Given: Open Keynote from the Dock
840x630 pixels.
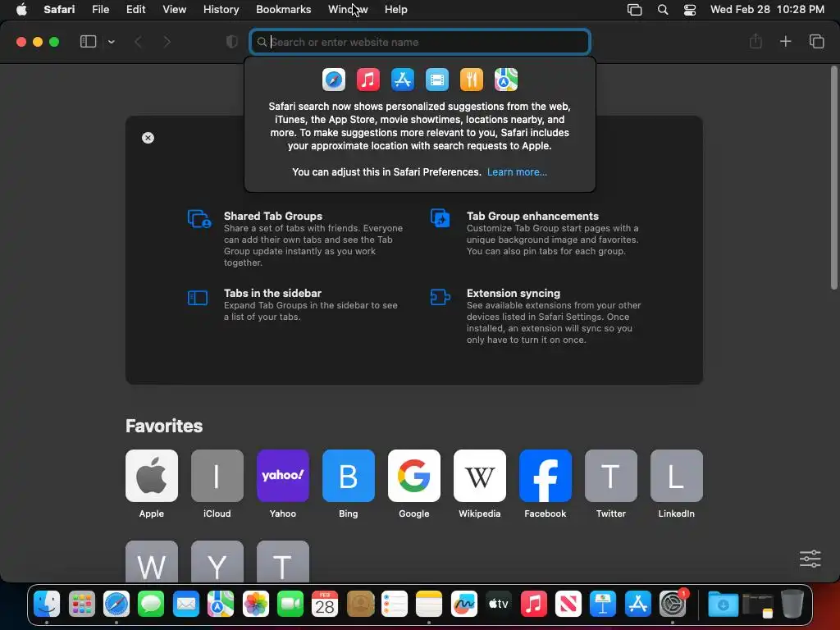Looking at the screenshot, I should point(603,605).
